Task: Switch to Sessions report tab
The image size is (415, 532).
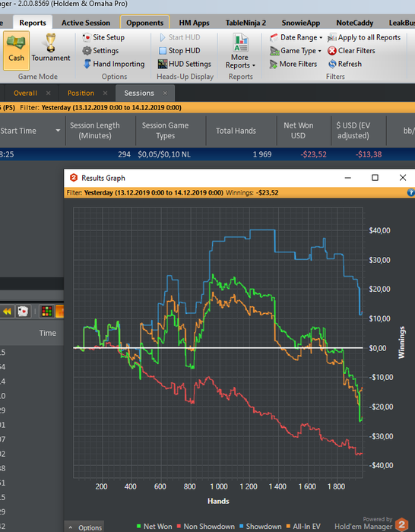Action: point(139,93)
